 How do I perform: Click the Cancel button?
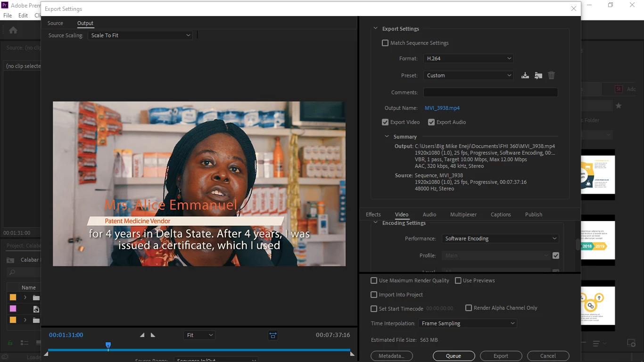(548, 356)
